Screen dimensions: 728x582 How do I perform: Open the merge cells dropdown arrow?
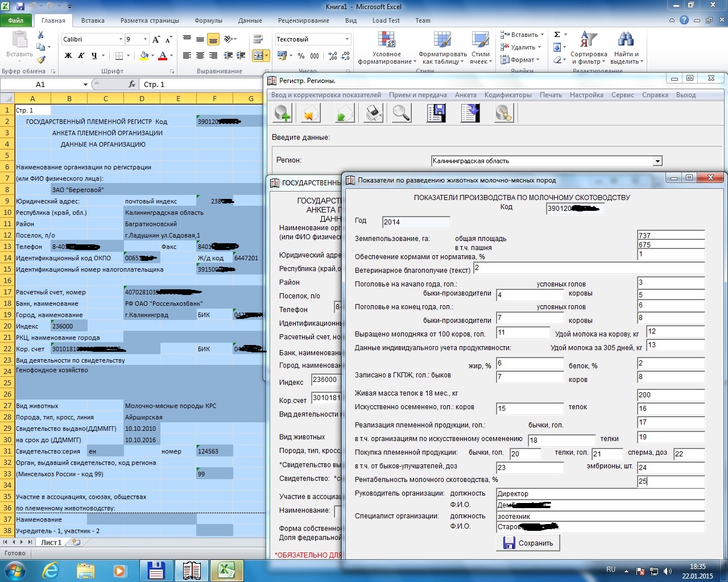(267, 56)
